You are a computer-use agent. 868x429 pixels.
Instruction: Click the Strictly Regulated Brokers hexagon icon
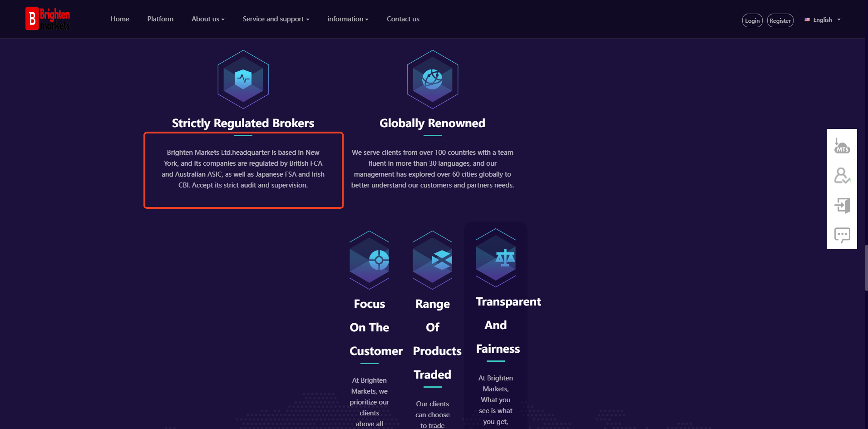243,79
